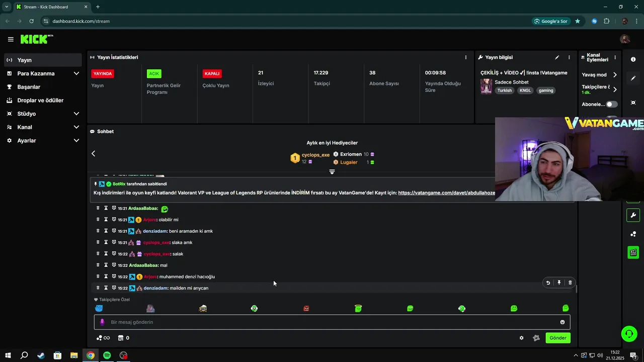Open Yayın İstatistikleri three-dot menu
The image size is (644, 362).
[x=466, y=57]
